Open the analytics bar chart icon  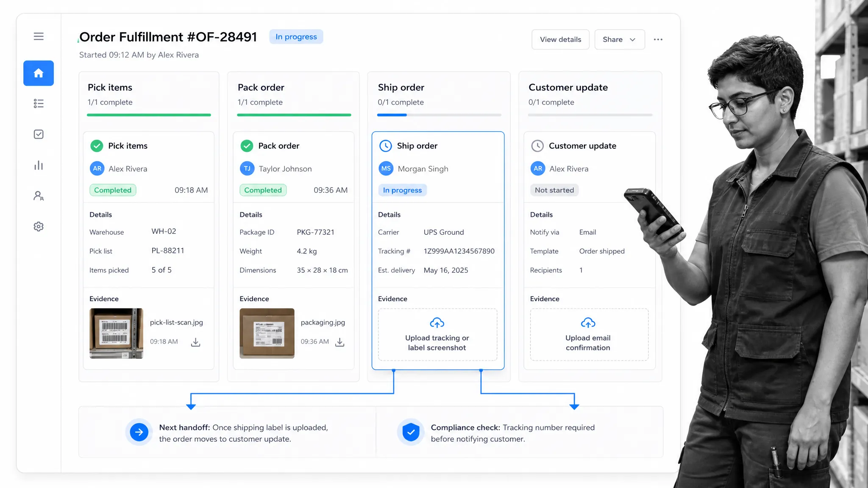(x=39, y=165)
